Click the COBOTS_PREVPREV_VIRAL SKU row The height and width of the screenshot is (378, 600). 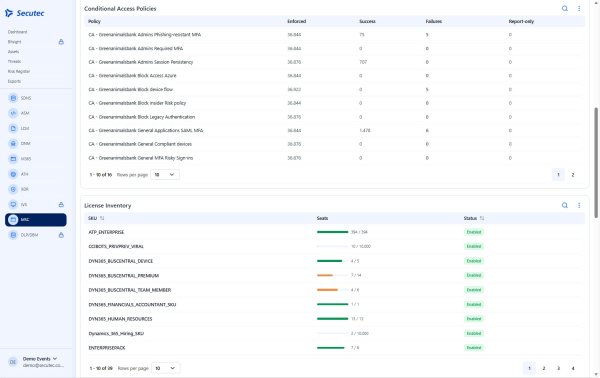point(334,246)
